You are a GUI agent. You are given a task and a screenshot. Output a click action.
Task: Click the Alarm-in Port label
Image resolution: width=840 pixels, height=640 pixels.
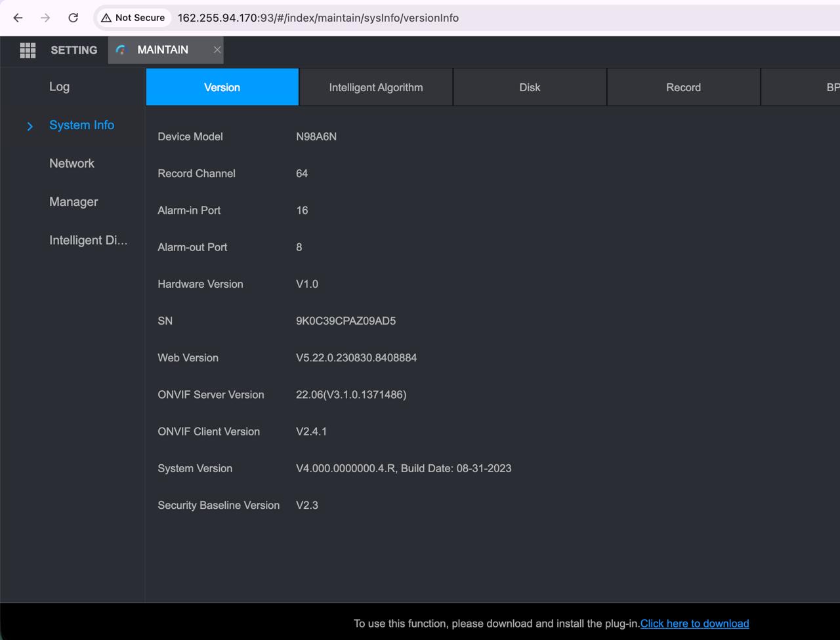tap(189, 210)
